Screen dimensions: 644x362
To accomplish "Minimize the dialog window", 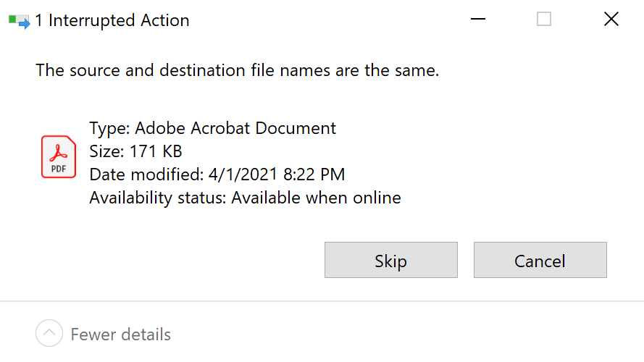I will [x=477, y=20].
